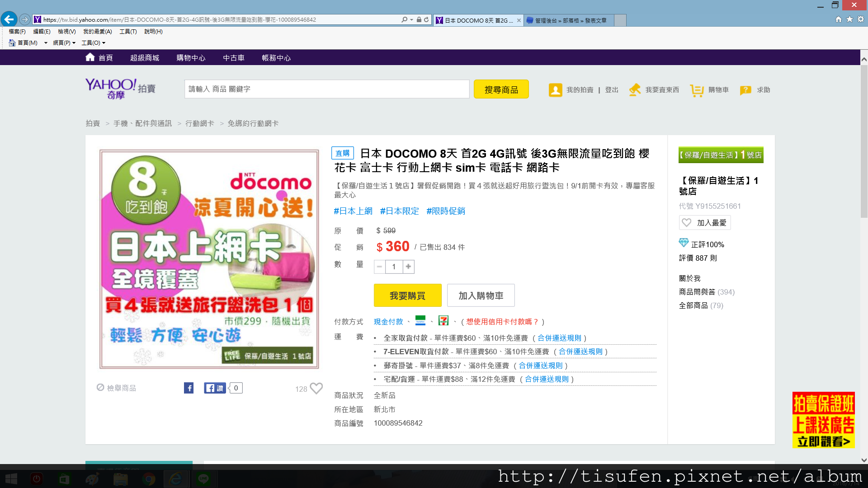868x488 pixels.
Task: Open the 我的最愛(A) menu
Action: click(97, 32)
